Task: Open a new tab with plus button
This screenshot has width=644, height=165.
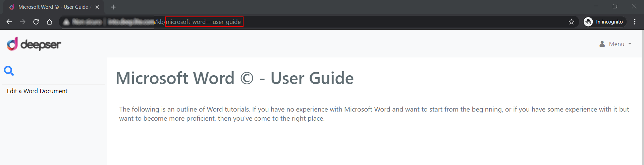Action: point(113,7)
